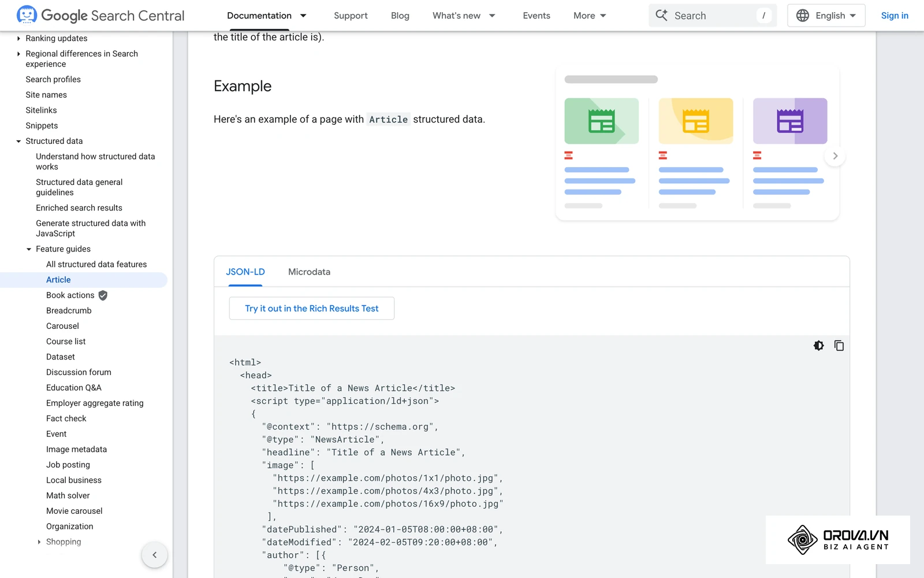The image size is (924, 578).
Task: Select the JSON-LD tab
Action: 245,272
